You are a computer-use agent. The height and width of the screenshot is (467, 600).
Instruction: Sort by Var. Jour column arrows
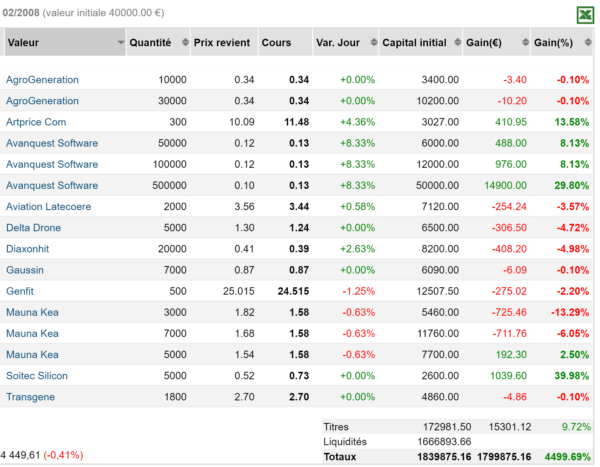pos(374,42)
